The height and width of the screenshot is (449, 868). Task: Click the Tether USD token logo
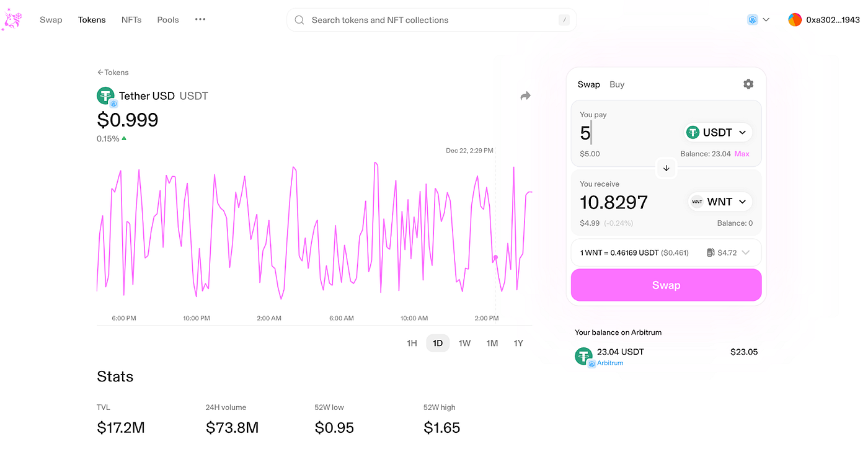(105, 96)
